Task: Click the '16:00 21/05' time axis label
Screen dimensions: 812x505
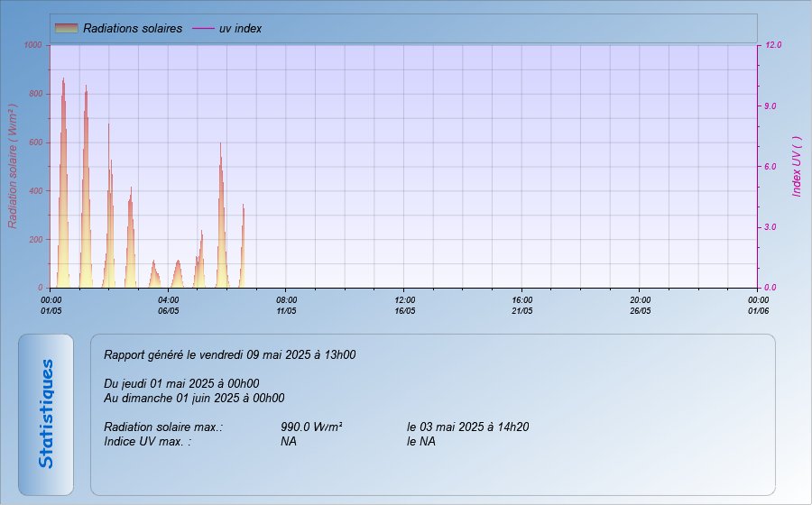Action: [x=522, y=306]
